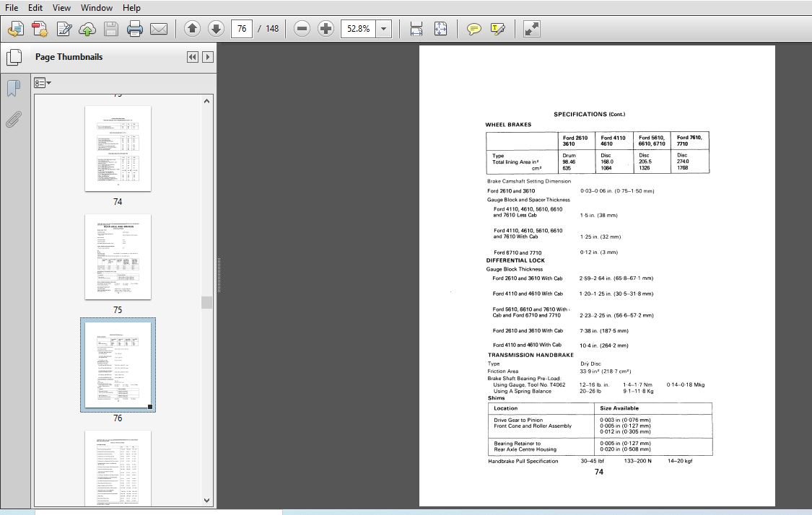Select page 76 thumbnail
The width and height of the screenshot is (812, 515).
pos(118,365)
